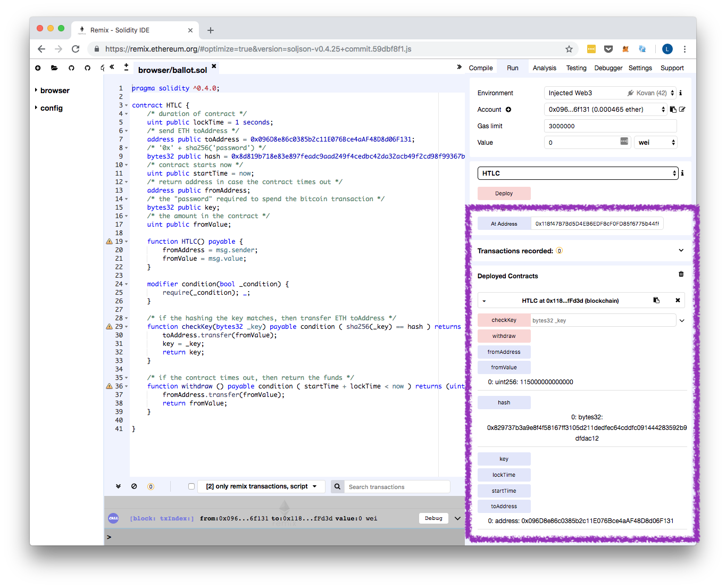726x588 pixels.
Task: Switch to the Support tab
Action: [672, 68]
